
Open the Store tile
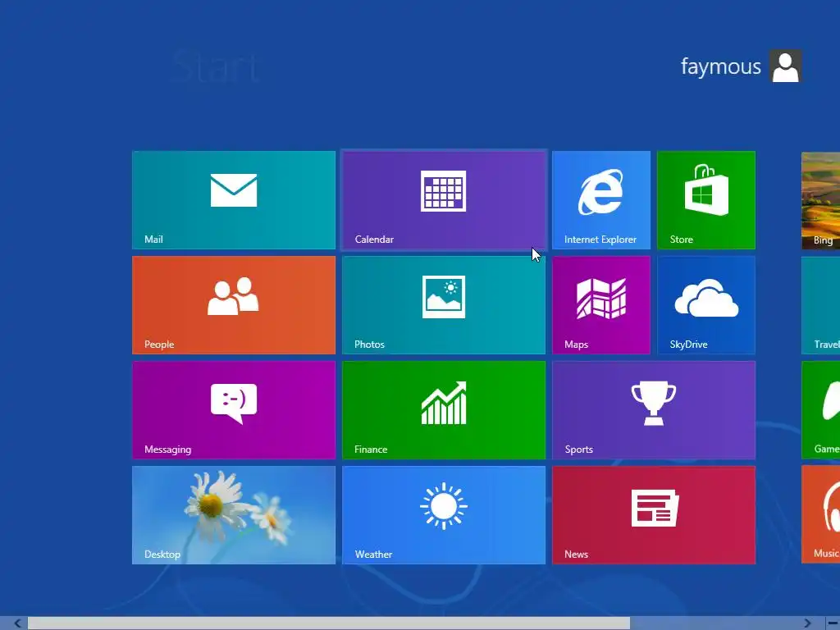(x=706, y=200)
